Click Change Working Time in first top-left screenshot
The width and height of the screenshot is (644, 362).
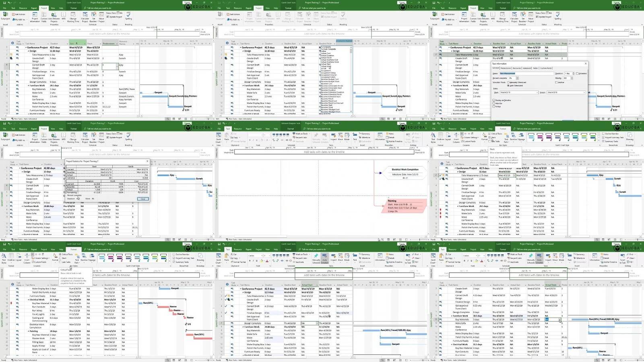[73, 16]
